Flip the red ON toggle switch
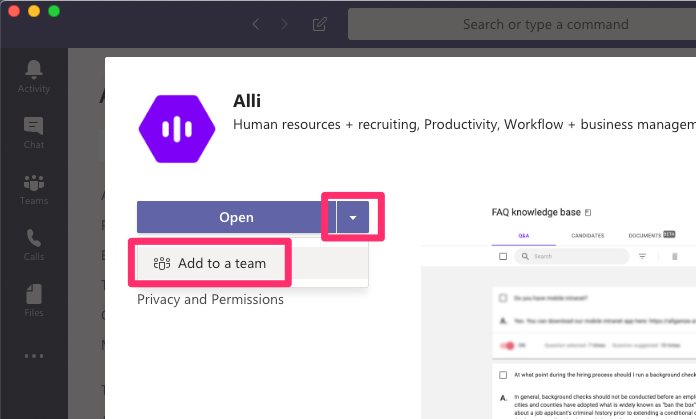This screenshot has width=696, height=419. click(507, 345)
